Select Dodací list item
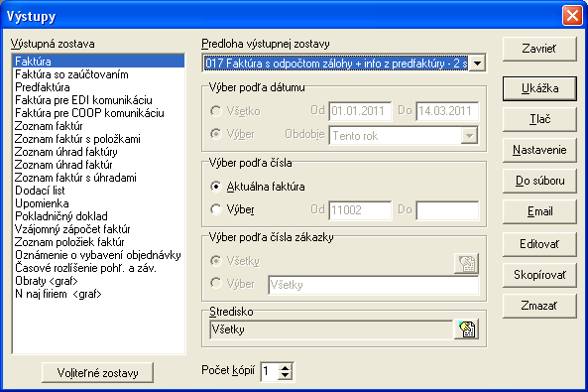This screenshot has width=588, height=392. tap(99, 191)
